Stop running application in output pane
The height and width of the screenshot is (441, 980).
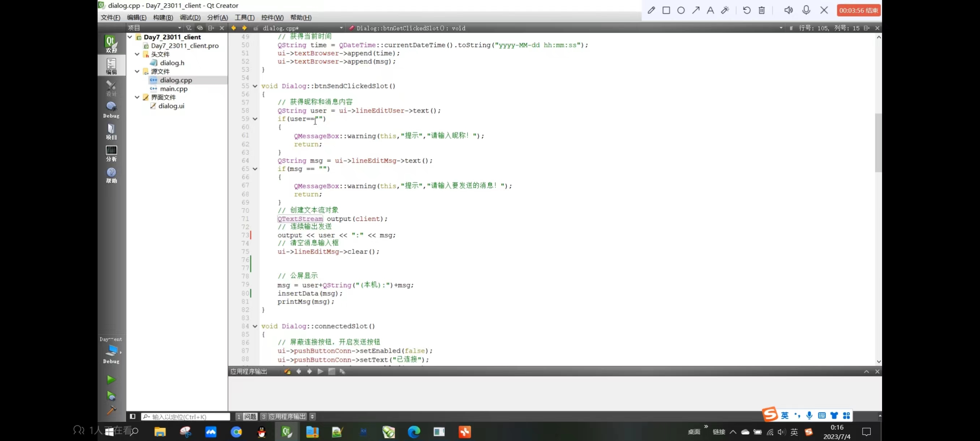point(331,371)
